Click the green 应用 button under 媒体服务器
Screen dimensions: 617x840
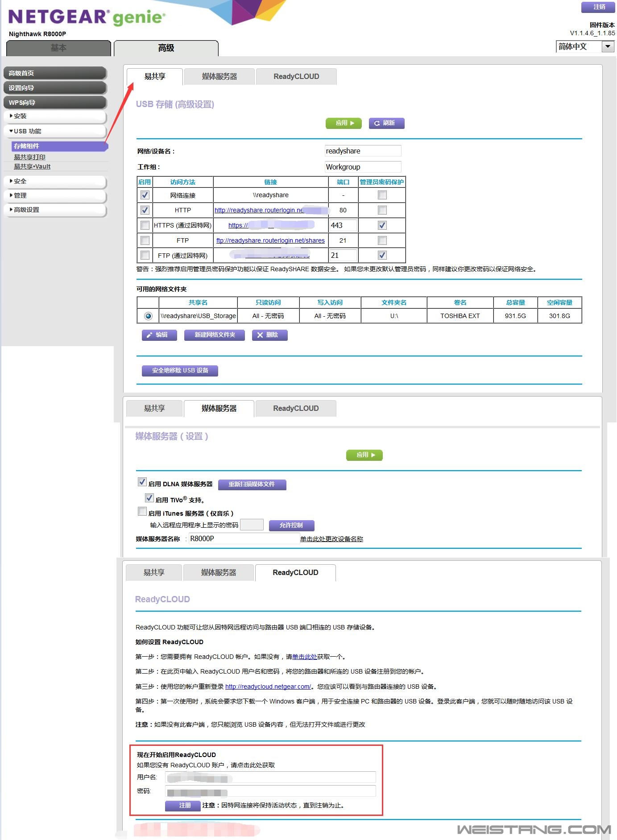point(364,455)
